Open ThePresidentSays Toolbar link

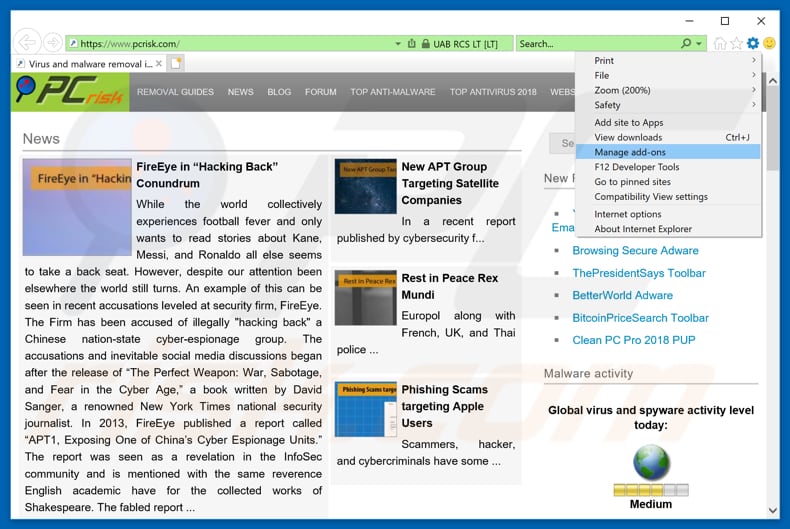(639, 273)
